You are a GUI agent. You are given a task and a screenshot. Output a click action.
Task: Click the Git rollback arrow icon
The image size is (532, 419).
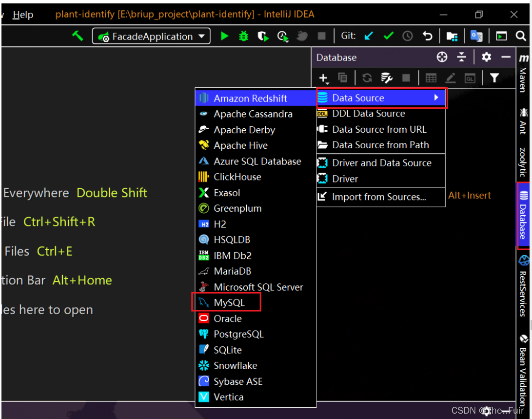coord(428,36)
